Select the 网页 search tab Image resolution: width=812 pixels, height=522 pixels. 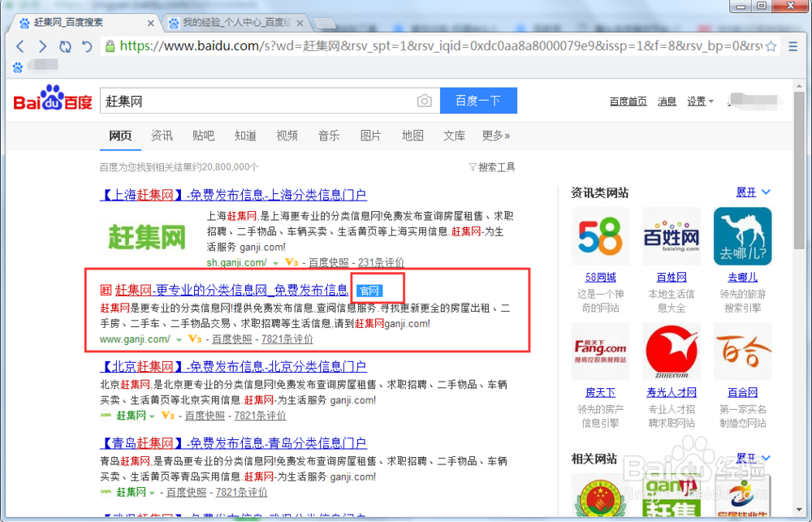(120, 136)
